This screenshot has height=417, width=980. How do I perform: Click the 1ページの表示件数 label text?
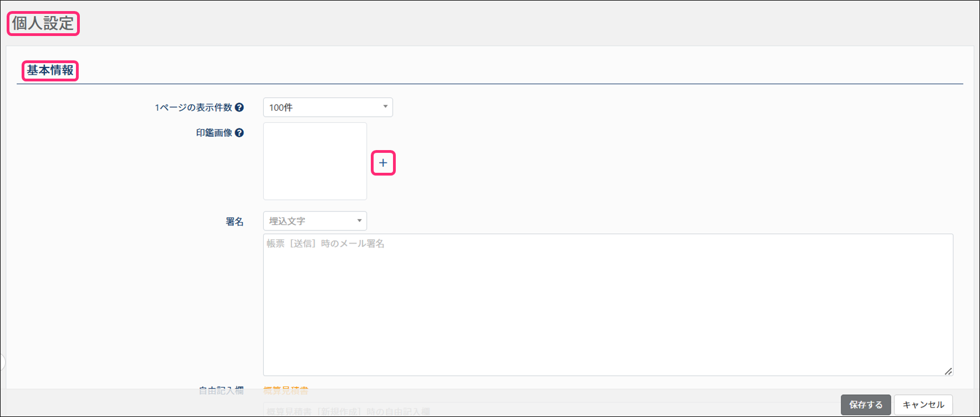pos(193,107)
